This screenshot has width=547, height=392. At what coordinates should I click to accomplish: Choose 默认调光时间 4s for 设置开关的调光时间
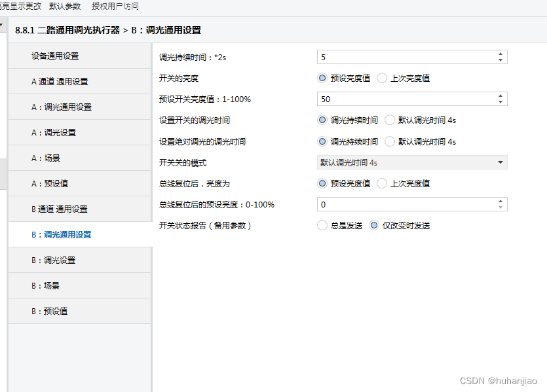tap(390, 120)
